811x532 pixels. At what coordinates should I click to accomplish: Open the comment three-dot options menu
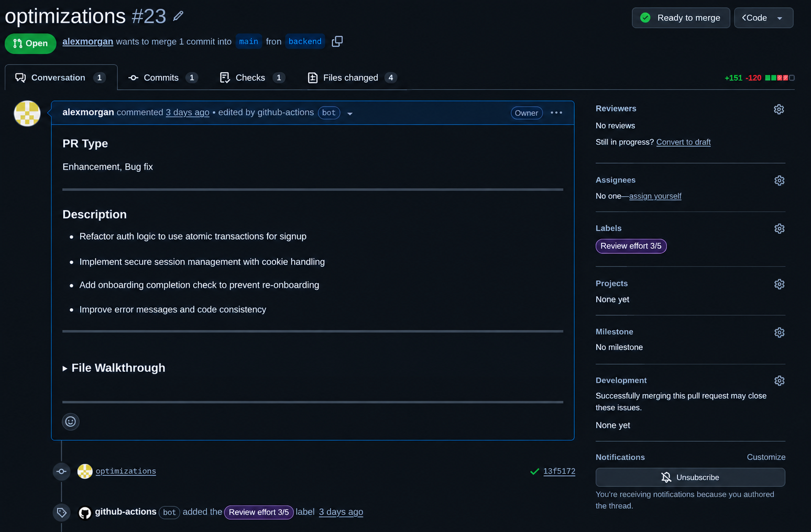pyautogui.click(x=556, y=113)
